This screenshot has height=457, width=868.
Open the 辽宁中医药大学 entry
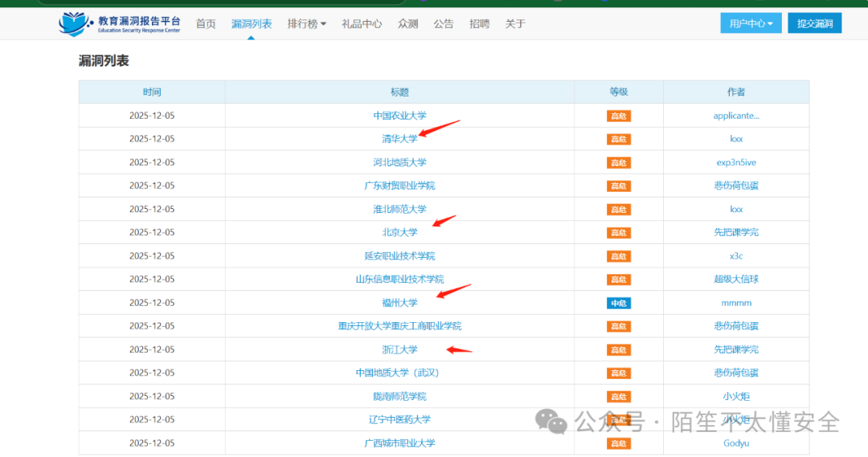[399, 420]
